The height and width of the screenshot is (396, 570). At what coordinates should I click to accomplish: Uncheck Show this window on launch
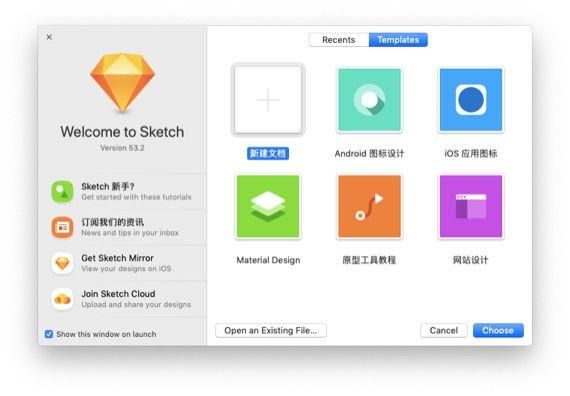[x=49, y=334]
